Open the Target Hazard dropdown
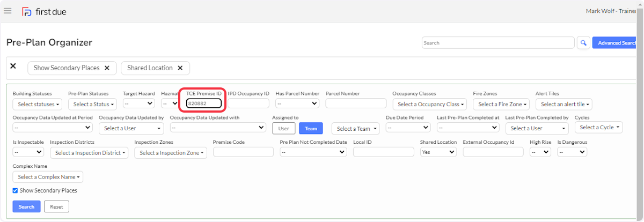This screenshot has width=644, height=222. click(139, 103)
